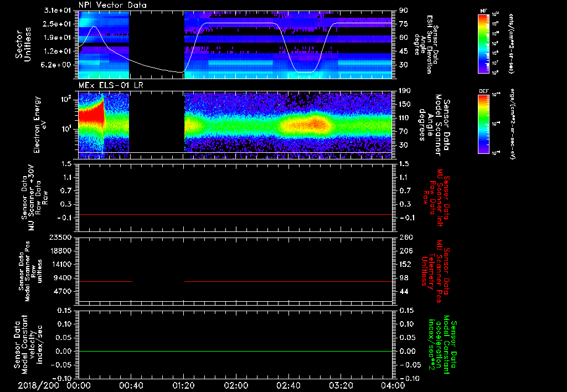Click the 14100 scanner position tick label

[60, 264]
